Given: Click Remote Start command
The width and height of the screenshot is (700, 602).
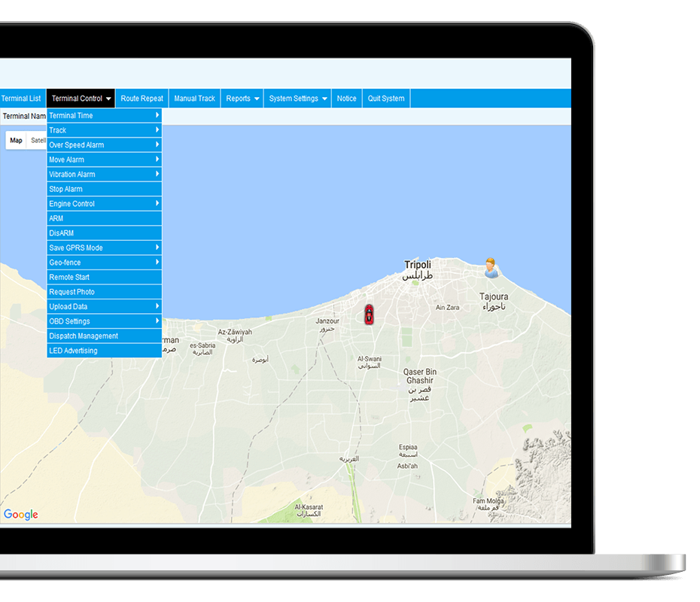Looking at the screenshot, I should click(x=104, y=277).
